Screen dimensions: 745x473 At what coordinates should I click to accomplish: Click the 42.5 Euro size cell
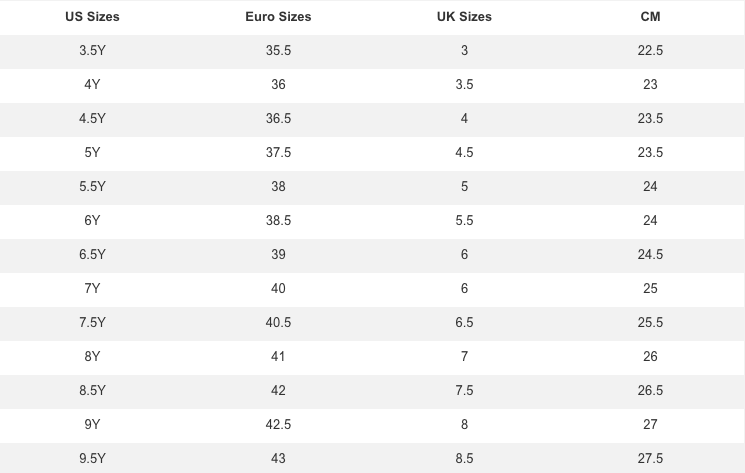click(278, 425)
